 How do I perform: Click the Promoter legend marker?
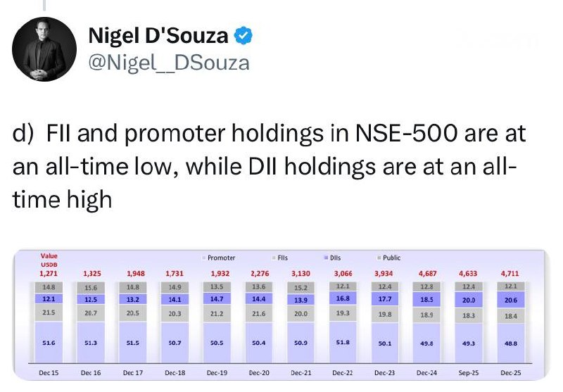205,258
